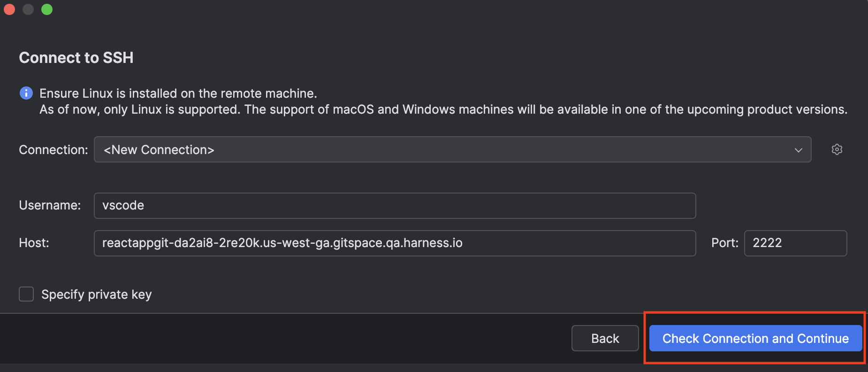868x372 pixels.
Task: Click the "Host:" label
Action: click(x=34, y=243)
